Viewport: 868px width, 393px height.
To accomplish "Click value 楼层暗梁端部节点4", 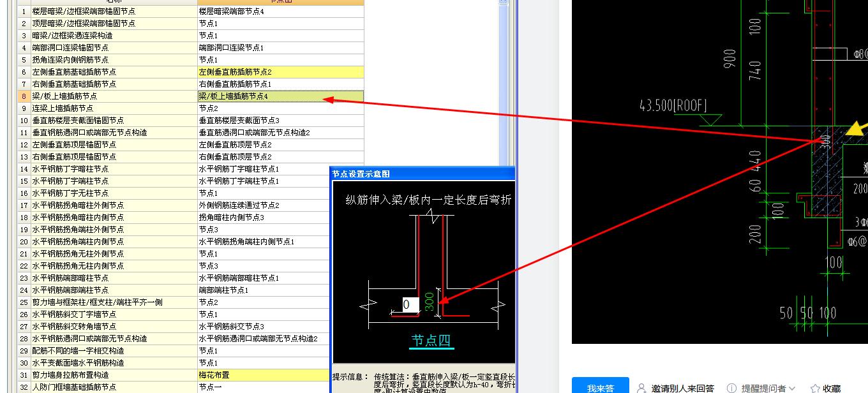I will coord(281,11).
